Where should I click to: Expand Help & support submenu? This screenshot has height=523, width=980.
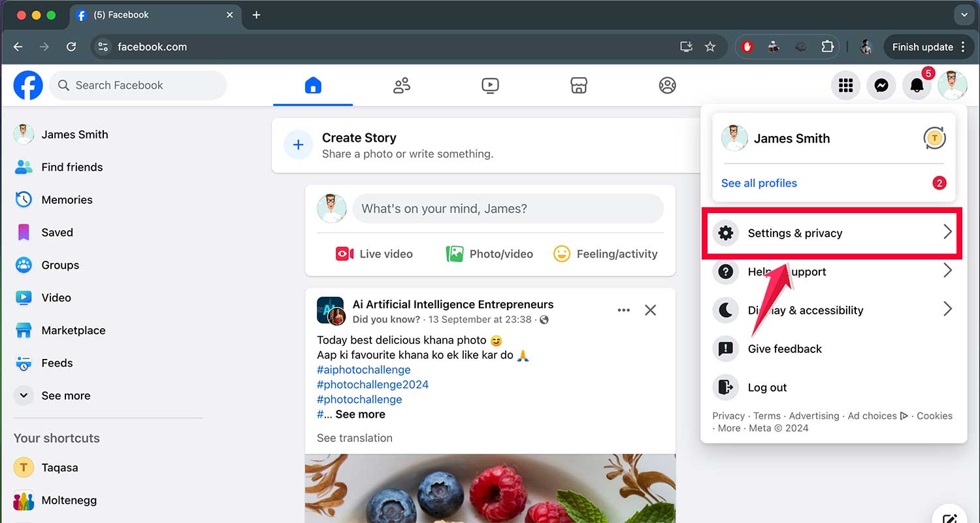tap(830, 272)
